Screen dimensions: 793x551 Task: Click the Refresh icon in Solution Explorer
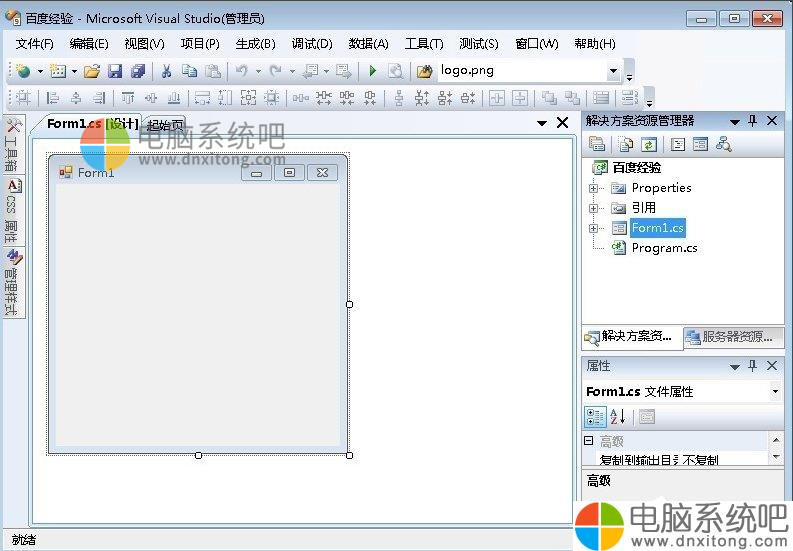pyautogui.click(x=649, y=145)
